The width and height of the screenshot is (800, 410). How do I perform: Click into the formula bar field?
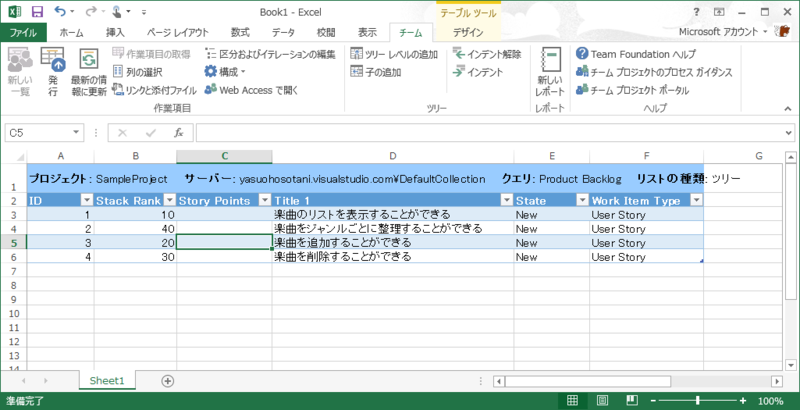coord(490,133)
